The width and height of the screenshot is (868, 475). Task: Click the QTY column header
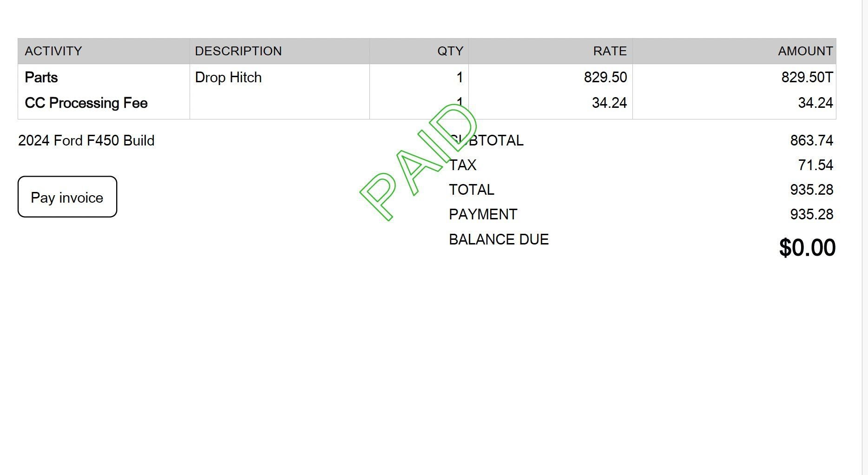tap(450, 51)
